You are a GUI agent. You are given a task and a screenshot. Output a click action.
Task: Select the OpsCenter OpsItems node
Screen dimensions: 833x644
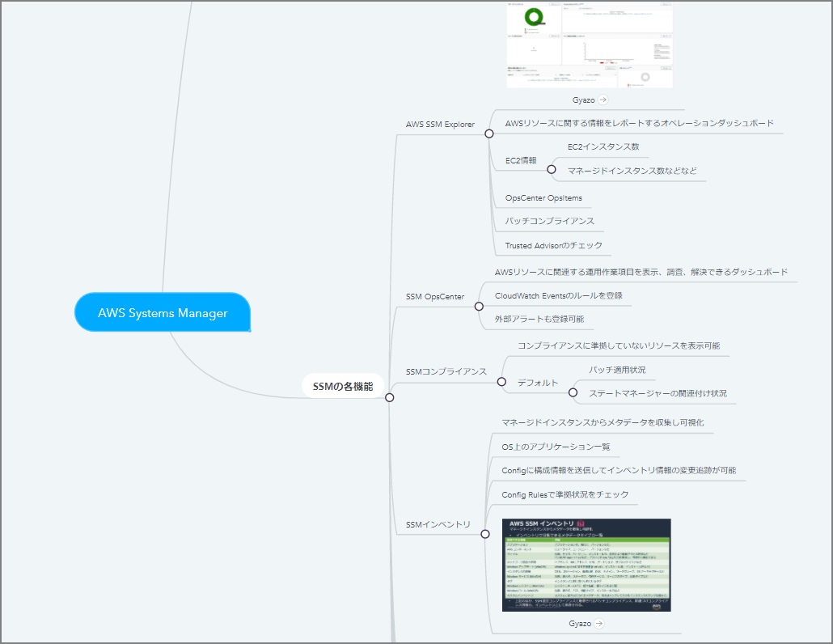(543, 197)
